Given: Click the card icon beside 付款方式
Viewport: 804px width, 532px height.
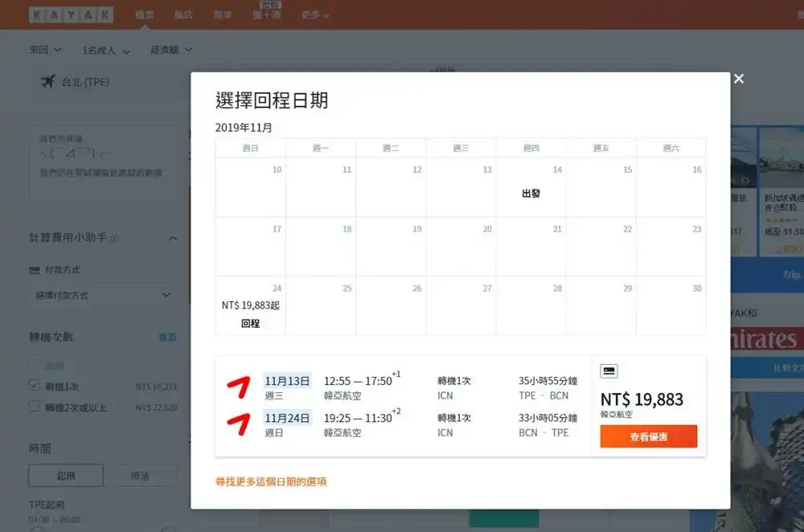Looking at the screenshot, I should 35,270.
